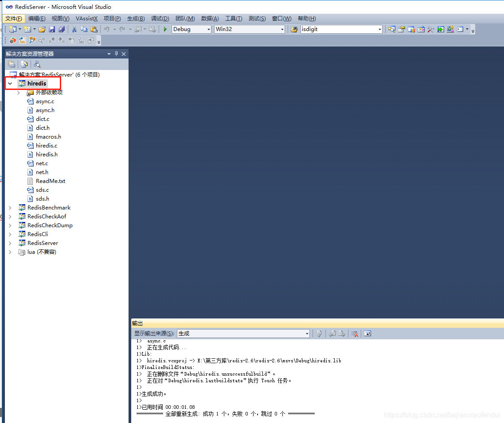The width and height of the screenshot is (504, 423).
Task: Start debugging with the green play icon
Action: 165,29
